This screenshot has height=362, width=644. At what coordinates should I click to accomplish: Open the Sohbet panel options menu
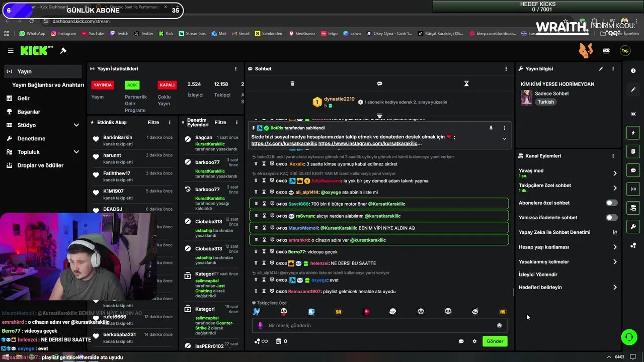506,69
